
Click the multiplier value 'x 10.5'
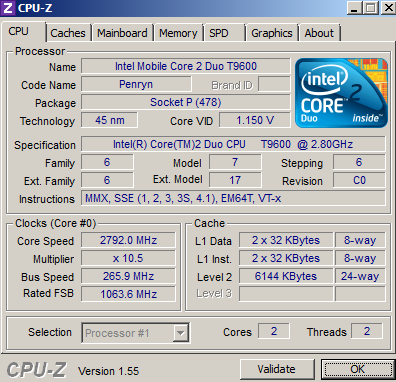tap(128, 258)
